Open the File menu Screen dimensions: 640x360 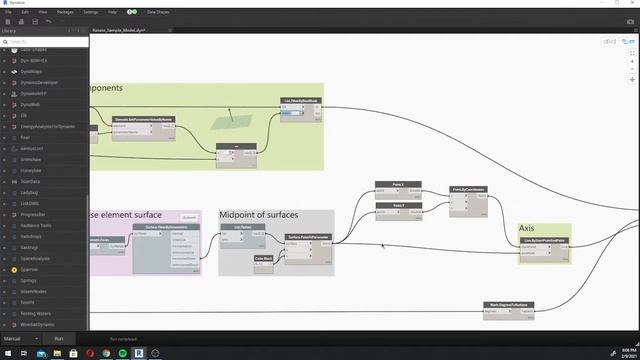tap(8, 12)
